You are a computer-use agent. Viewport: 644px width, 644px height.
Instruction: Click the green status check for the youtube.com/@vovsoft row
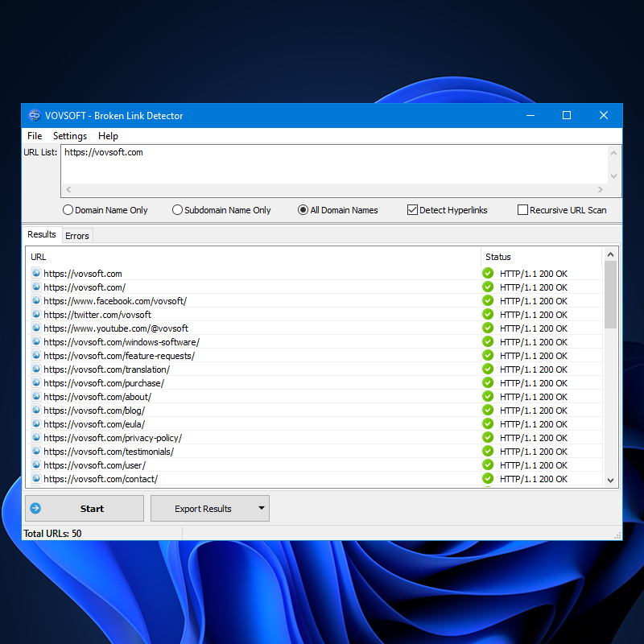(x=488, y=328)
